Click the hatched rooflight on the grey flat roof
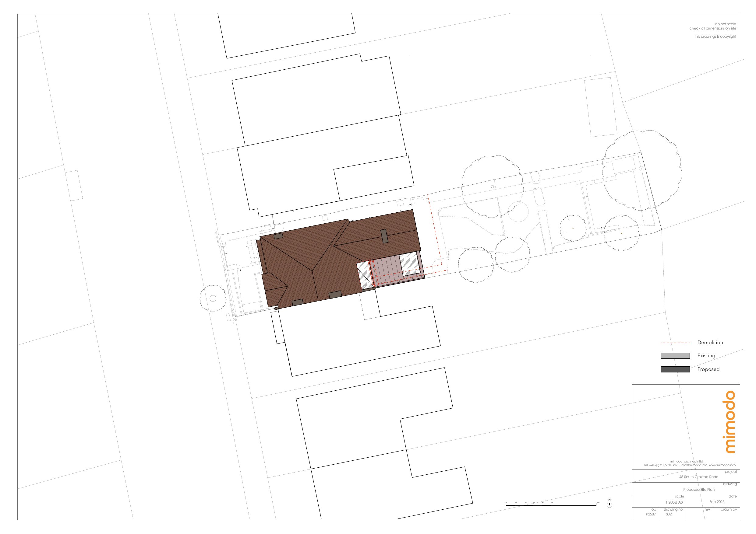 (410, 264)
